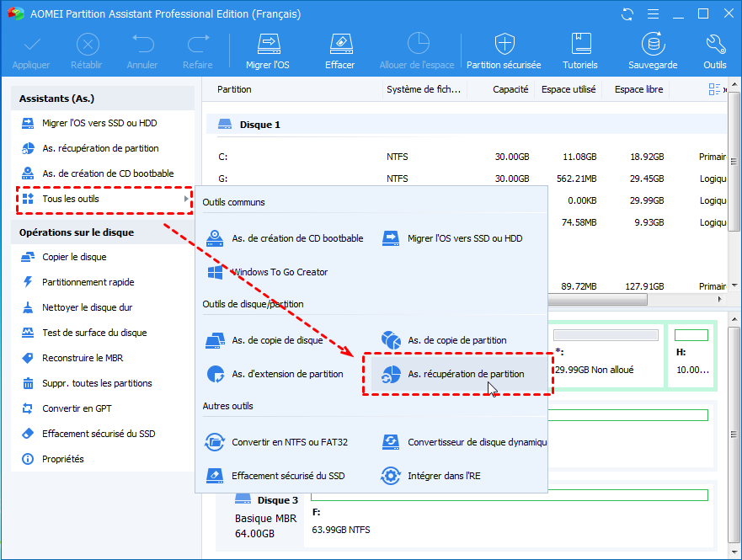742x560 pixels.
Task: Open Convertisseur de disque dynamique
Action: tap(464, 442)
